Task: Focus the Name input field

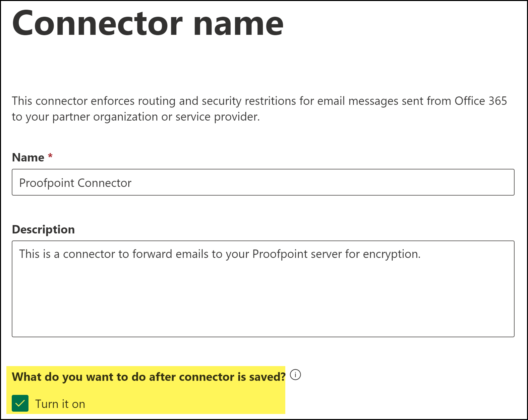Action: pos(263,182)
